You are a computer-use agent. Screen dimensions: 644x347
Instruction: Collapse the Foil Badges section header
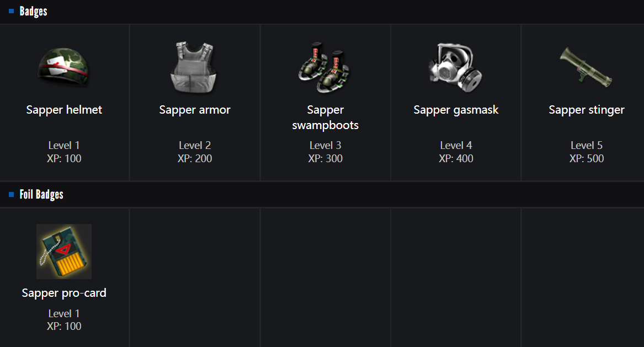pos(41,194)
